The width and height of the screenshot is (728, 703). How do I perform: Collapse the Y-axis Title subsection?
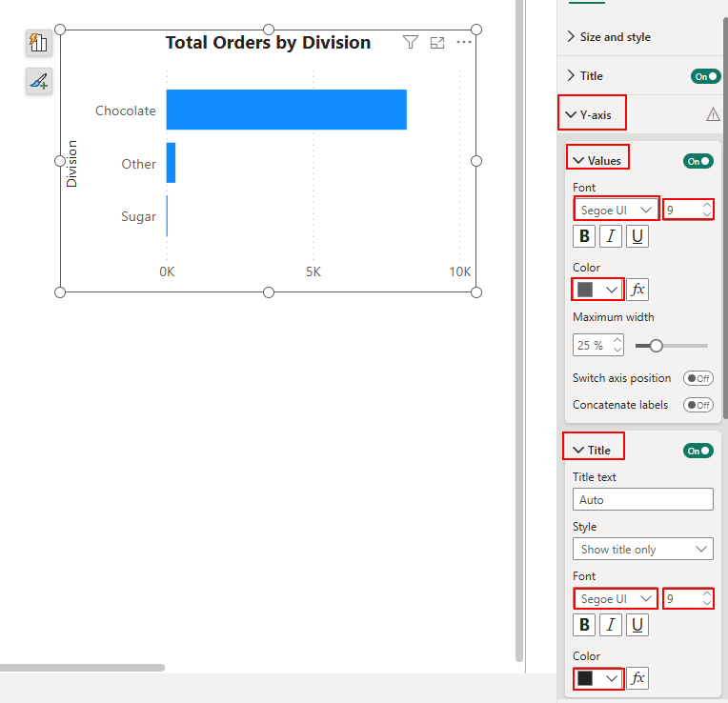(x=592, y=451)
